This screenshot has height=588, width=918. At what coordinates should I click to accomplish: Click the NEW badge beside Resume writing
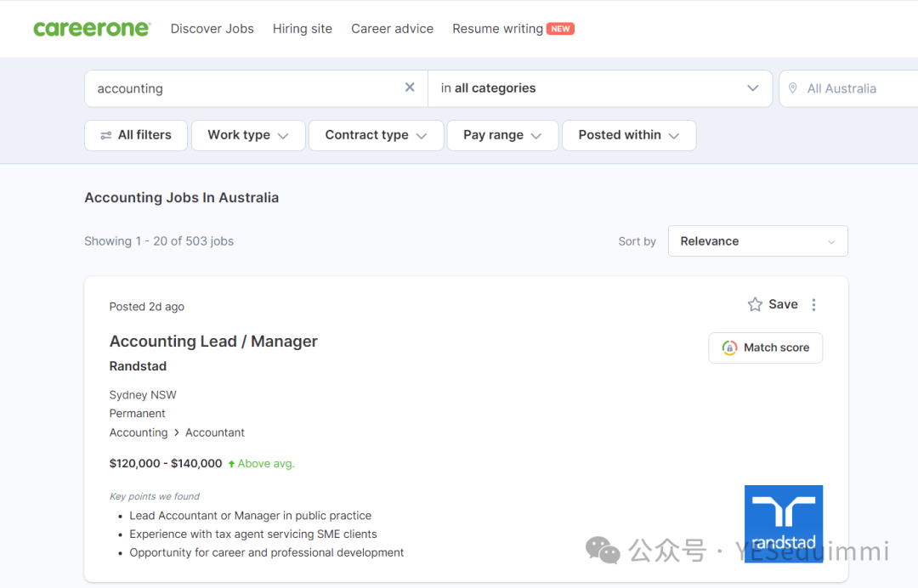point(560,29)
